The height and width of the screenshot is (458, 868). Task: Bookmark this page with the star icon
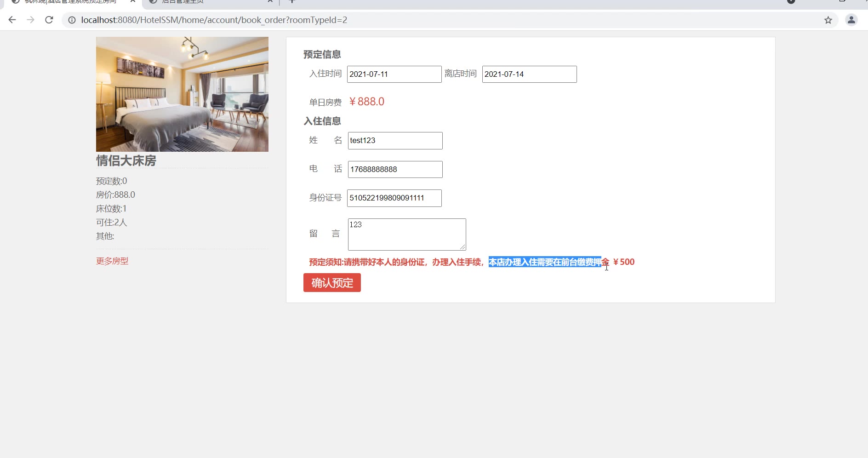pos(828,20)
